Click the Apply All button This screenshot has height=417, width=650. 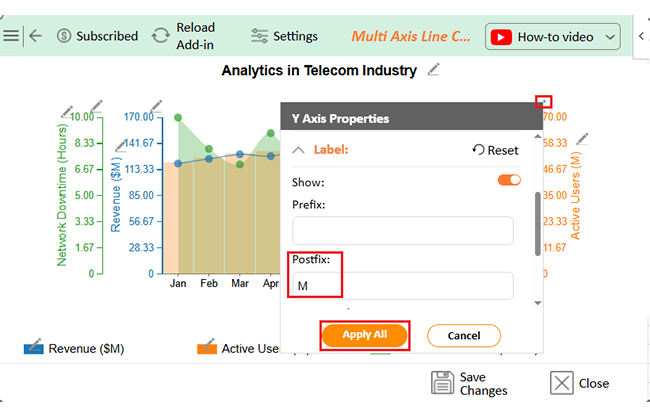point(365,335)
